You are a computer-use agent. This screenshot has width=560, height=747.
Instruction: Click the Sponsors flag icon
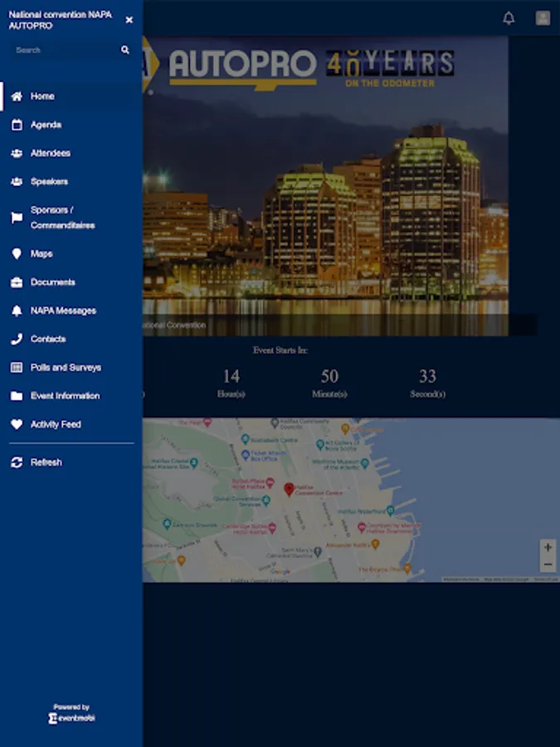click(x=17, y=217)
